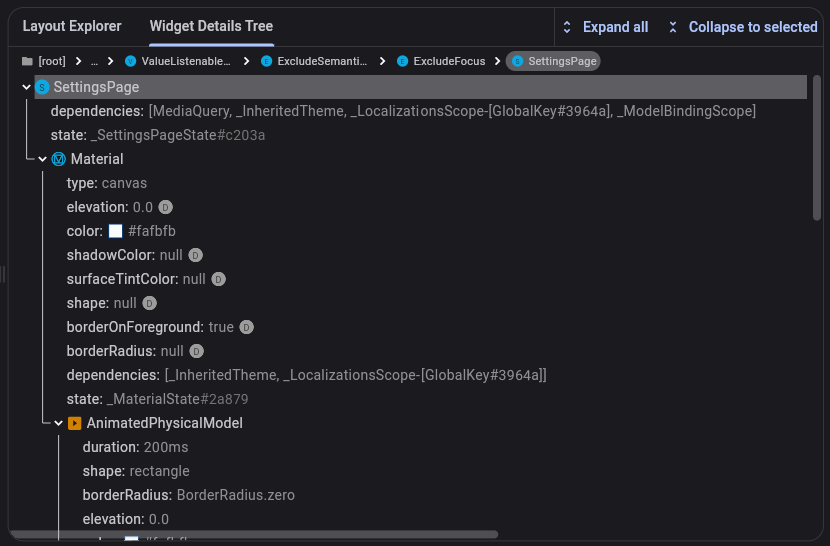Open the breadcrumb ellipsis item

94,61
